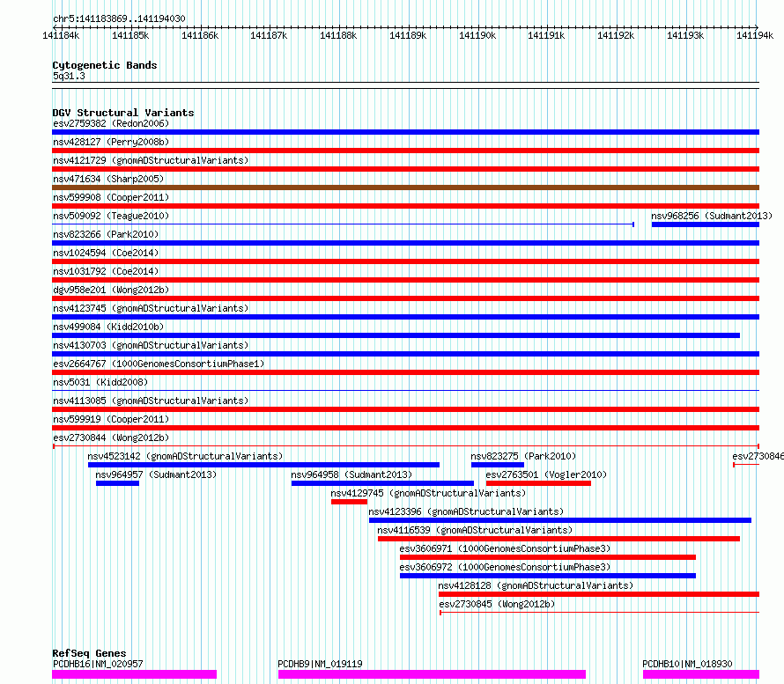
Task: Click the esv3606971 red 1000Genomes bar
Action: point(548,557)
